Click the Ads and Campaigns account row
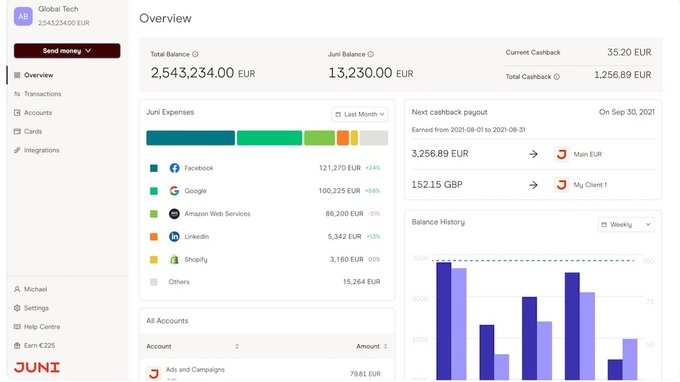 (x=267, y=372)
